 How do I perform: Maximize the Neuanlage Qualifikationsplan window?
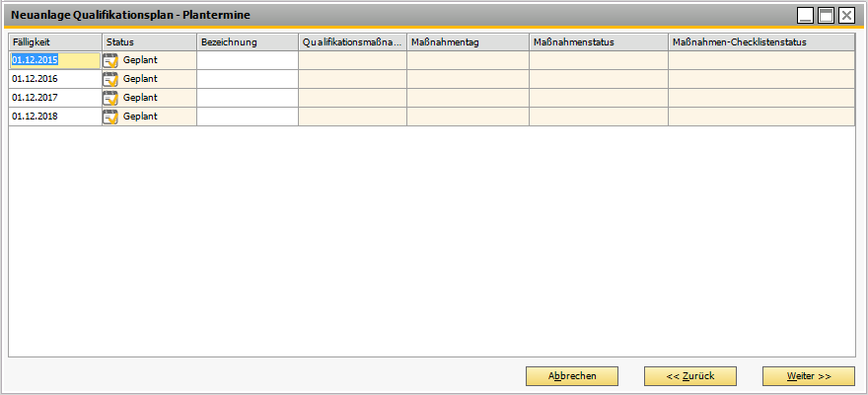(827, 15)
